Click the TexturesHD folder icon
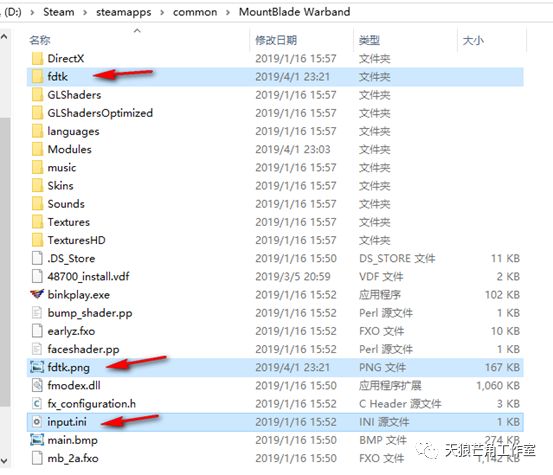Image resolution: width=553 pixels, height=475 pixels. pos(37,240)
